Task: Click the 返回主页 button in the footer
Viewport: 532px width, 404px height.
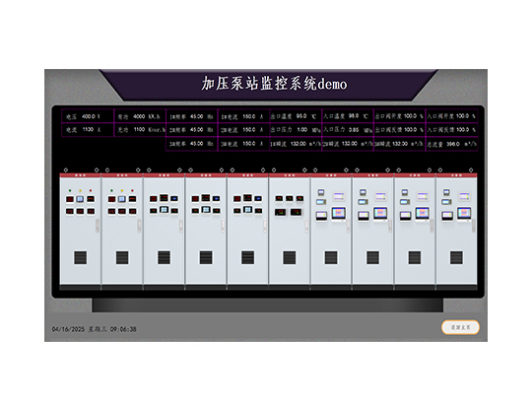Action: click(x=460, y=327)
